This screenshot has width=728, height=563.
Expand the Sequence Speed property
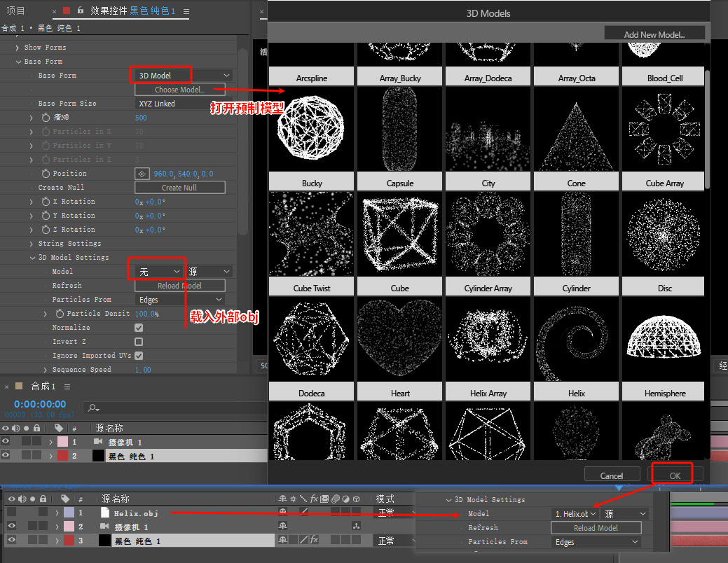tap(45, 370)
